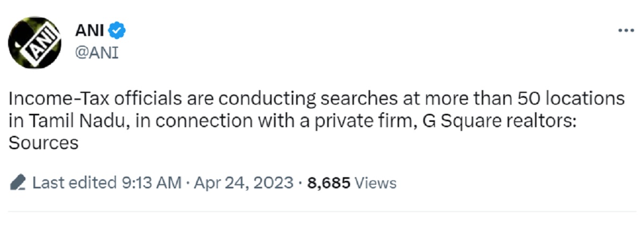
Task: Click the blue verified checkmark badge
Action: coord(118,32)
